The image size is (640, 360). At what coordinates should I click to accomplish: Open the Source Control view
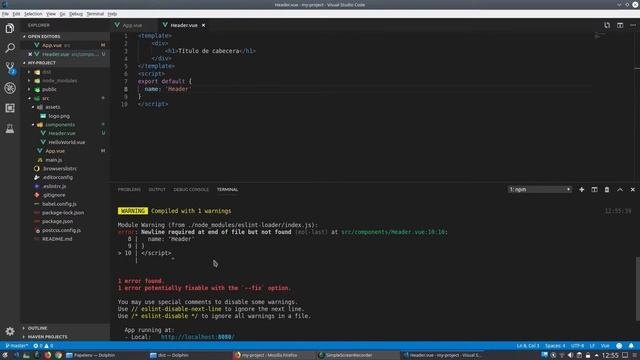coord(10,68)
